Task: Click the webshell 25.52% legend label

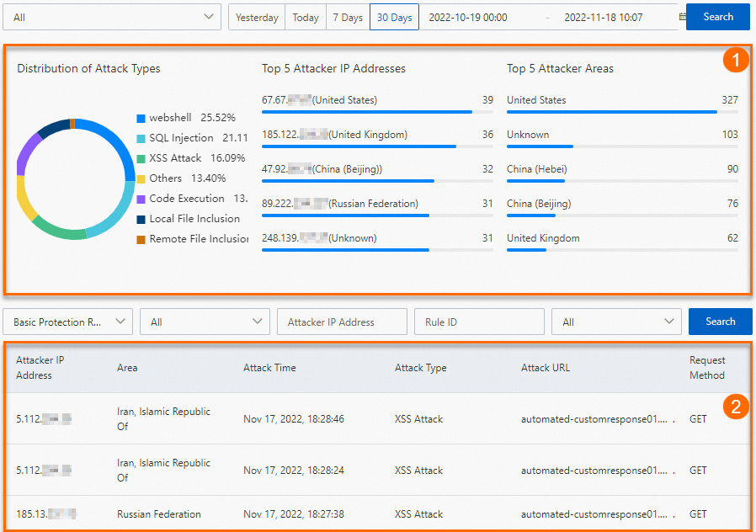Action: point(193,118)
